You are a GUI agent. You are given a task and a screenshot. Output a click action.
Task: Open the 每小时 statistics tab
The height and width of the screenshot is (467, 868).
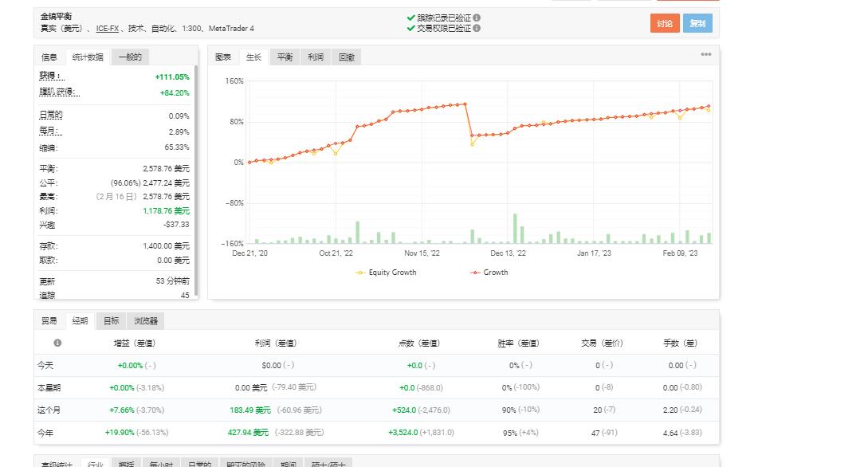point(163,464)
